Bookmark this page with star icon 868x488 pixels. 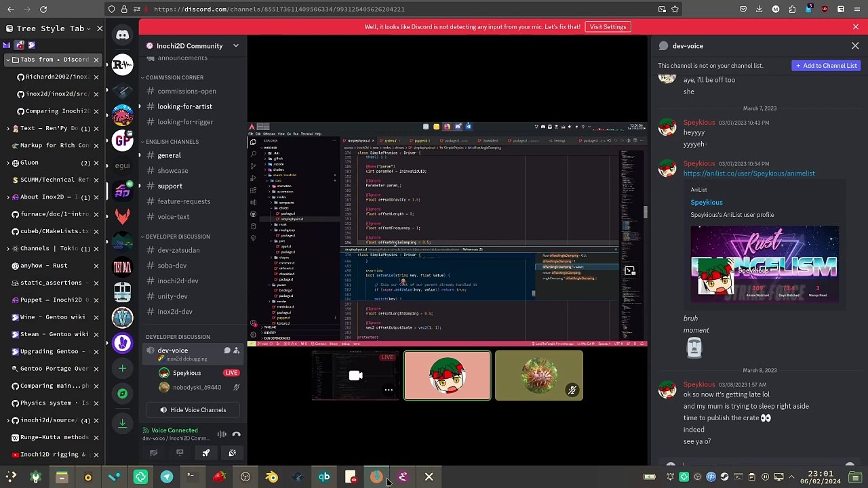(x=675, y=9)
